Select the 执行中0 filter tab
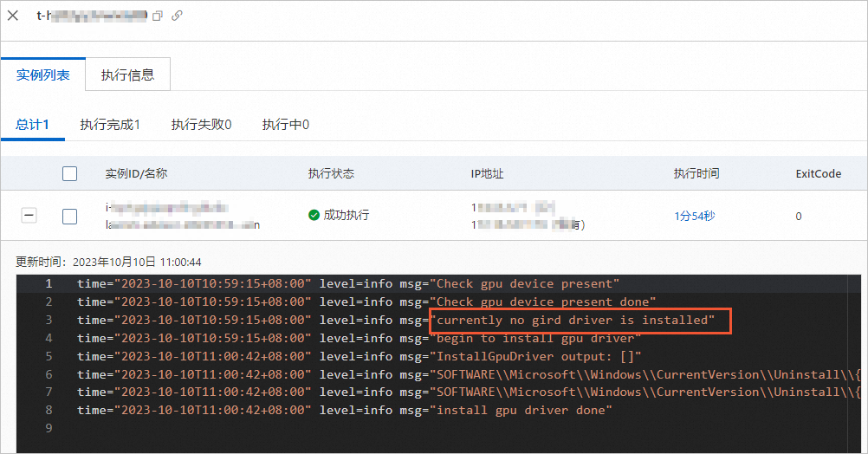Screen dimensions: 868x454 [x=286, y=125]
